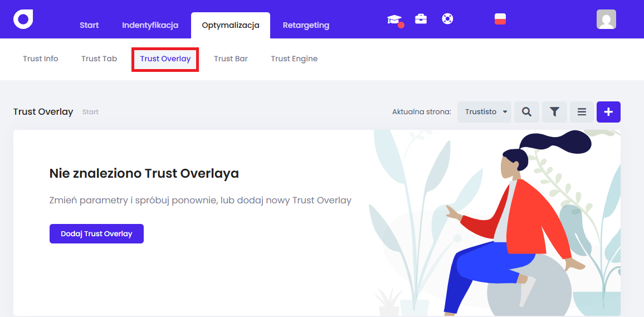Click the briefcase icon in header

click(421, 19)
